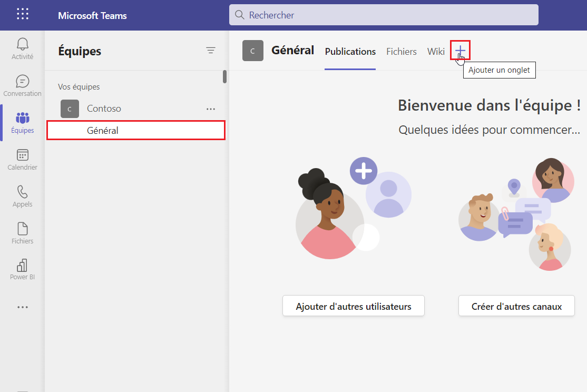
Task: Show more apps via sidebar ellipsis
Action: click(x=23, y=307)
